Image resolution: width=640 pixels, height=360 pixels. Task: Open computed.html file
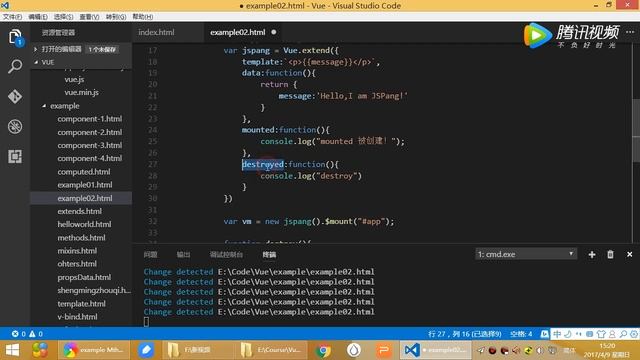tap(84, 172)
